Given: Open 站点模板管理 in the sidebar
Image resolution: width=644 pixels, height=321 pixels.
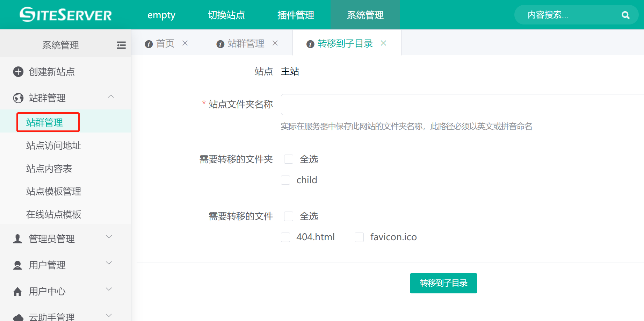Looking at the screenshot, I should click(x=54, y=192).
